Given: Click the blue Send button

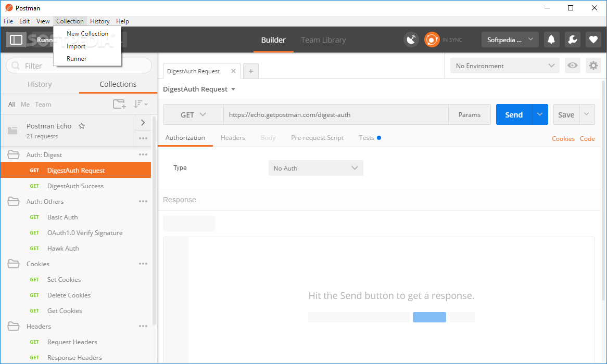Looking at the screenshot, I should pos(514,114).
